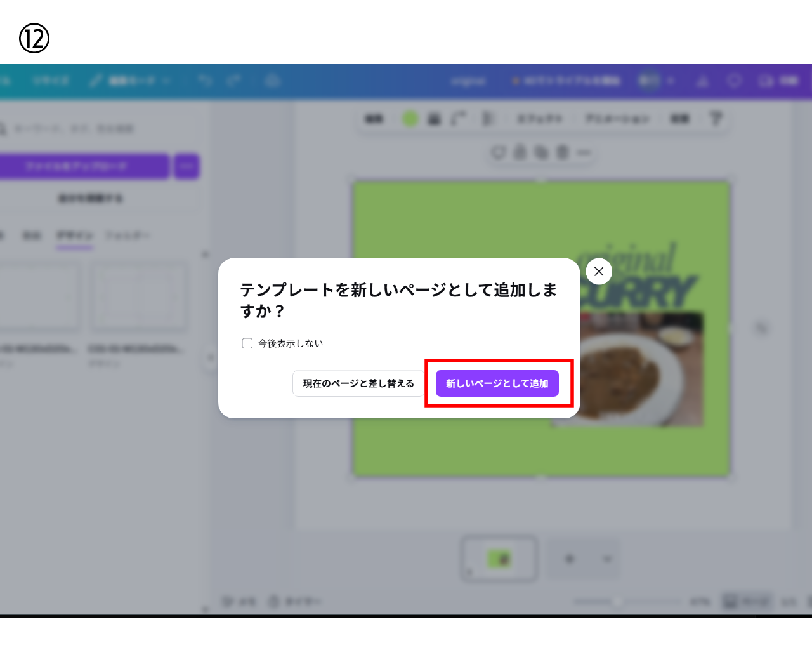The width and height of the screenshot is (812, 650).
Task: Click the trash delete icon above canvas
Action: [563, 152]
